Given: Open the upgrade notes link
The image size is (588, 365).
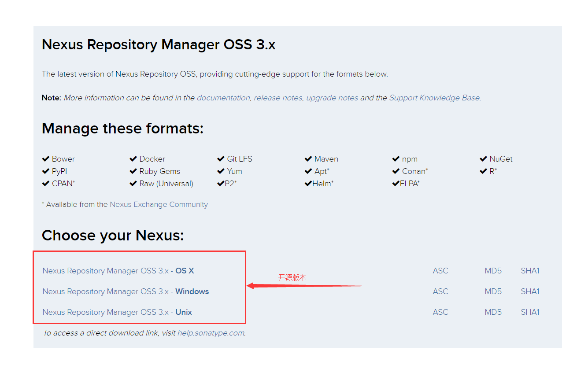Looking at the screenshot, I should tap(332, 98).
